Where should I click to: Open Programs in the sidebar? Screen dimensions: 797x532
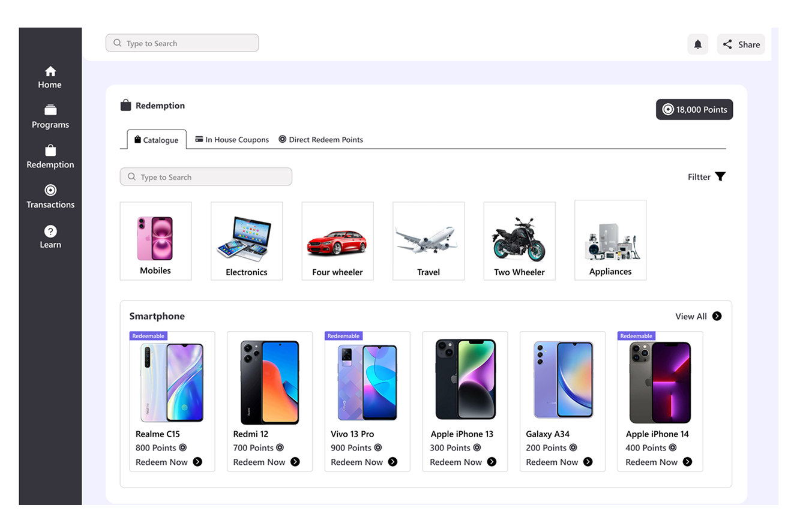tap(50, 118)
